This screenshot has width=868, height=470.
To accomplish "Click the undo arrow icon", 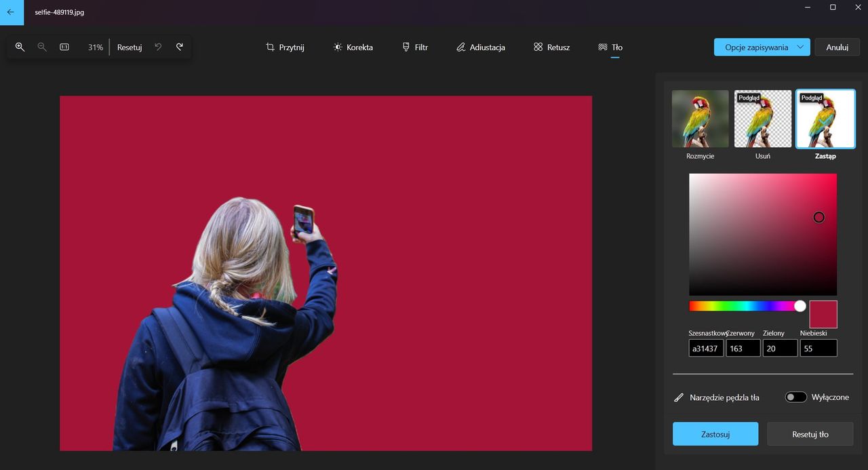I will [x=158, y=47].
